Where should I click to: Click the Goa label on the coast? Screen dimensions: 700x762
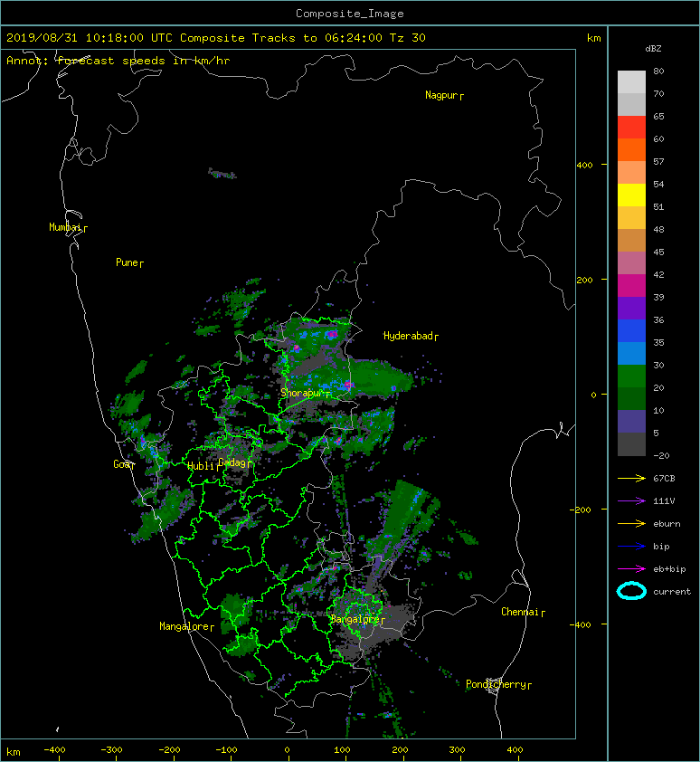(124, 464)
